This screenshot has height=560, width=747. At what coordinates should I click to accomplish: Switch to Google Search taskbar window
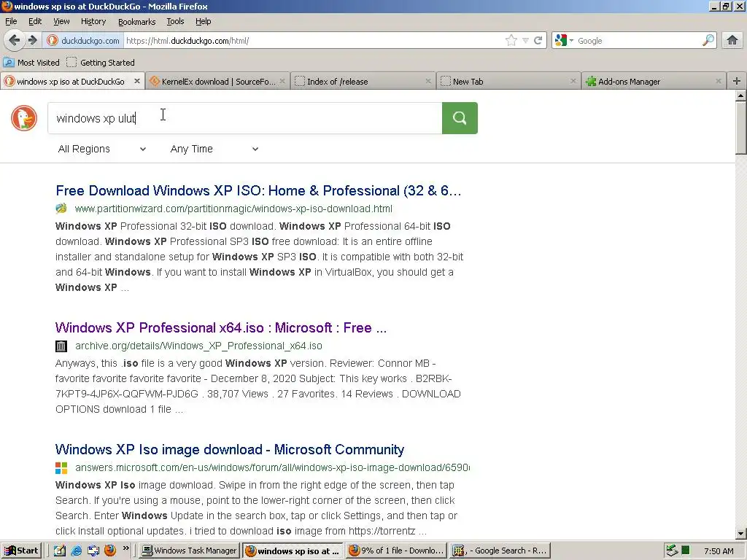[500, 551]
